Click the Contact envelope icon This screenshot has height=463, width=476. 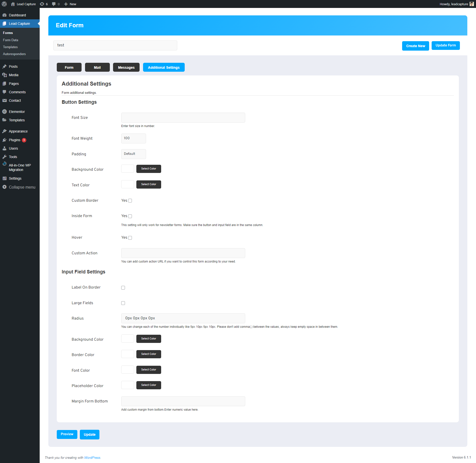click(x=4, y=100)
